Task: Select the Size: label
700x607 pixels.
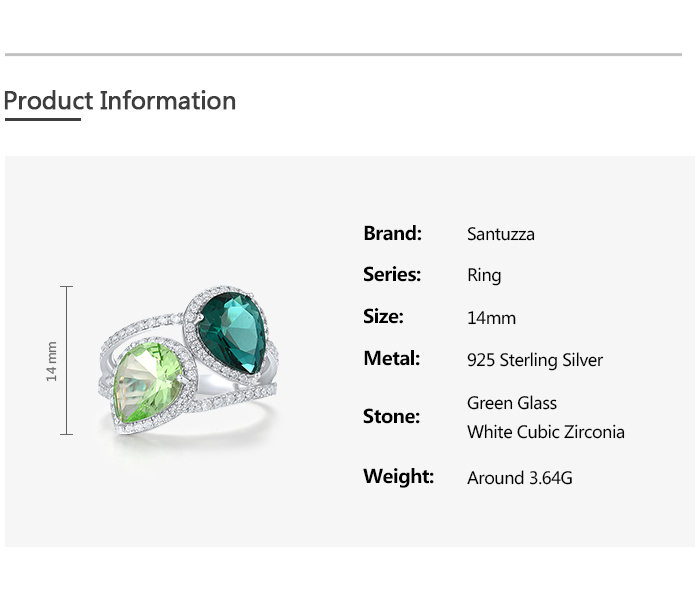Action: coord(383,317)
